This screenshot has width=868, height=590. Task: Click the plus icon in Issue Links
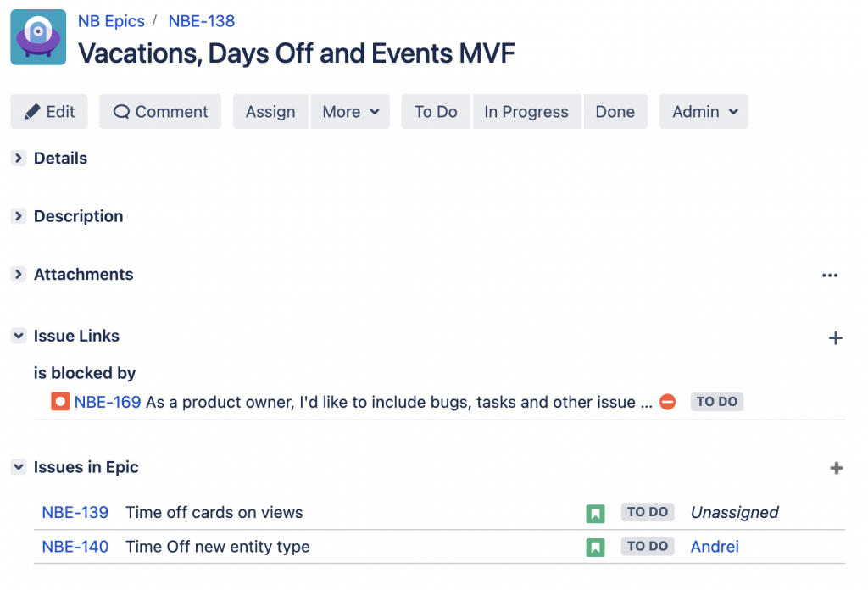click(836, 337)
